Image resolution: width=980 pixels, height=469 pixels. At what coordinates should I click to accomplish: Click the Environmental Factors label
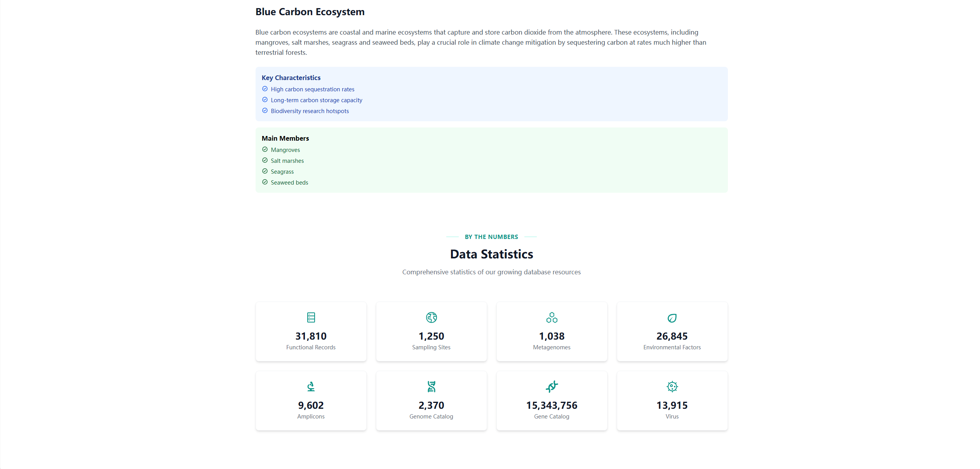coord(672,347)
